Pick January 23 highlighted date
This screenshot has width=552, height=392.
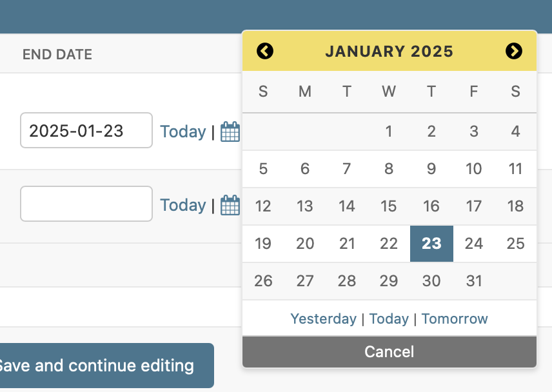pos(431,244)
